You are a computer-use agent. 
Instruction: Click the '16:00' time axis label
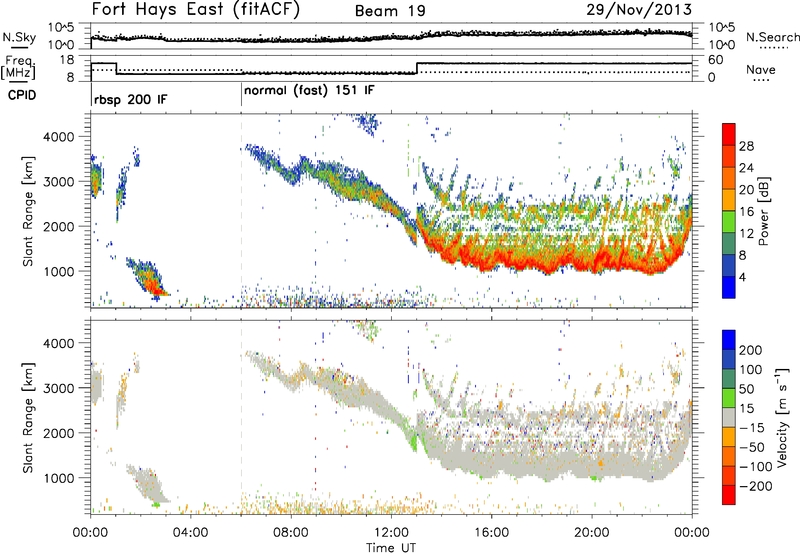tap(491, 533)
